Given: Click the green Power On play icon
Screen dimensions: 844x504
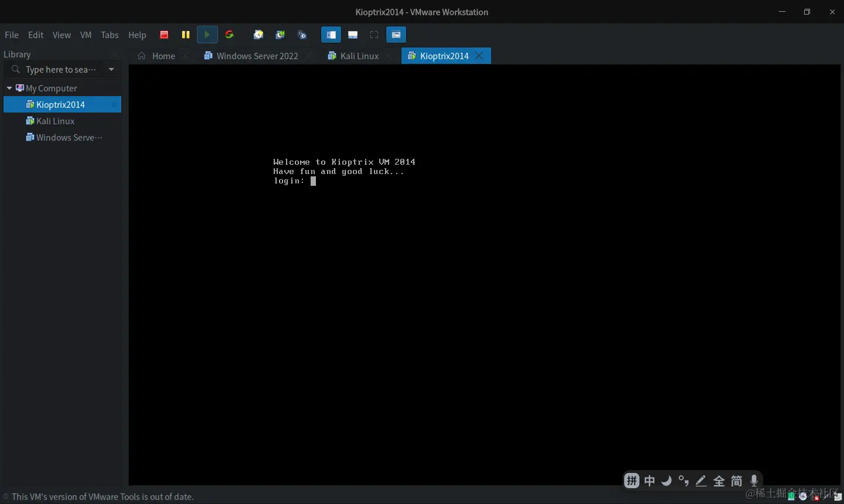Looking at the screenshot, I should pos(207,35).
